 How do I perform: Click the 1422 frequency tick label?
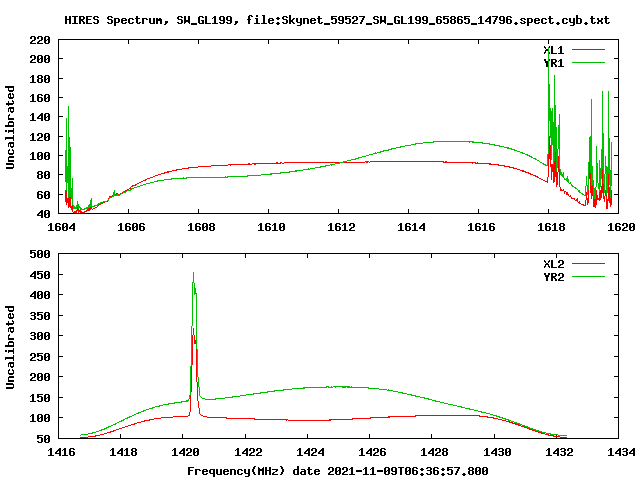(248, 452)
